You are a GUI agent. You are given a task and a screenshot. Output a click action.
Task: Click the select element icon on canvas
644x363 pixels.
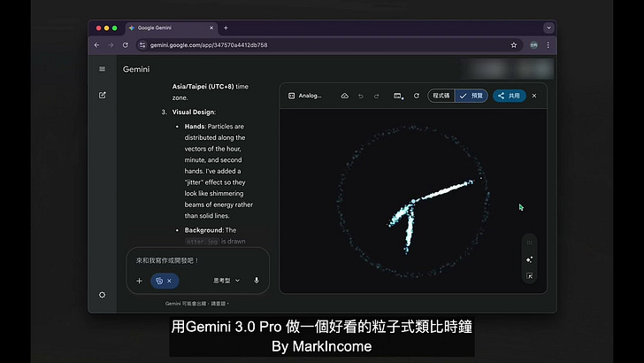tap(529, 276)
